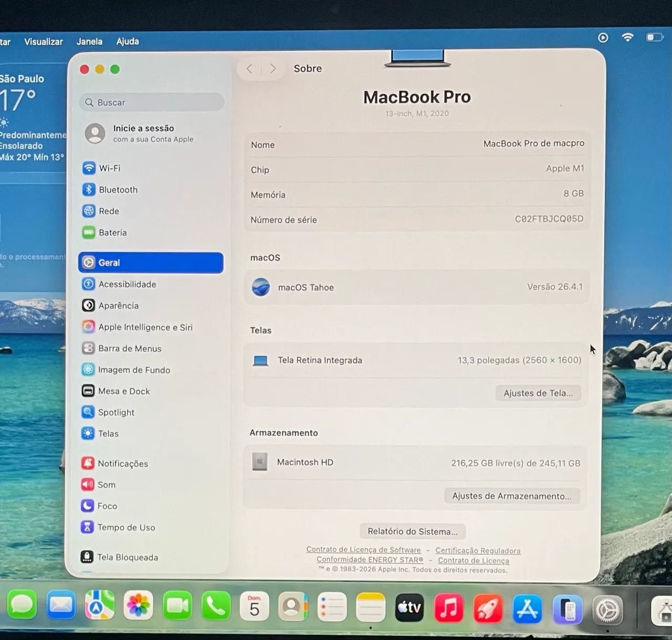Click the serial number C02FTBJCQ05D
The width and height of the screenshot is (672, 640).
point(549,219)
